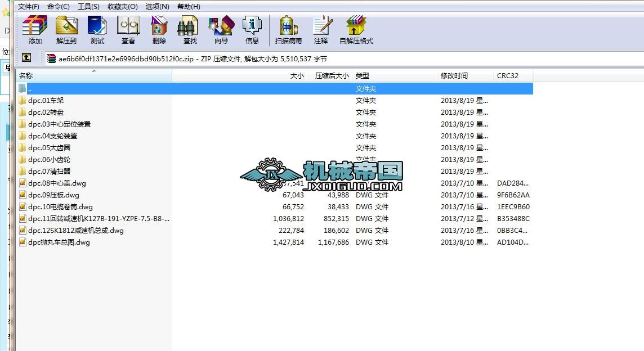Image resolution: width=644 pixels, height=351 pixels.
Task: Click the archive icon in the address bar
Action: click(x=51, y=58)
